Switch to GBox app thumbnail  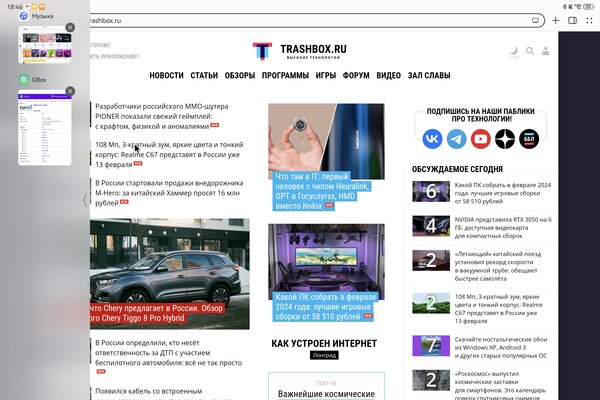pos(45,127)
